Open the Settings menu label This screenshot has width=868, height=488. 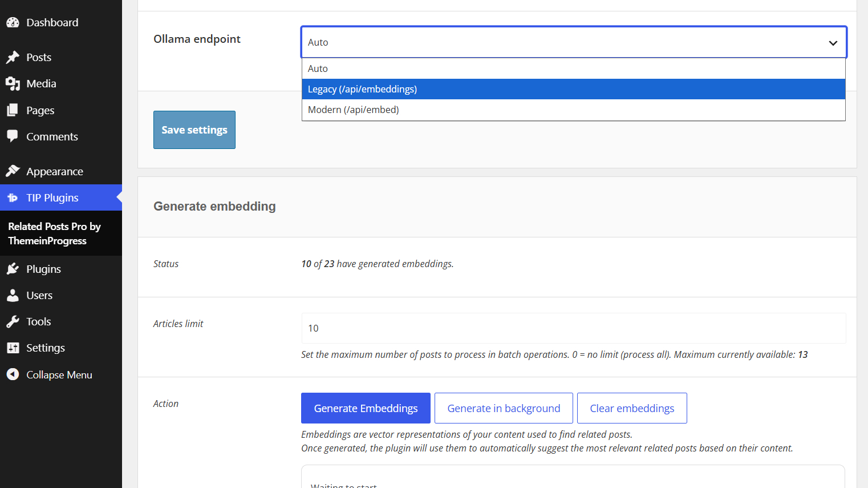46,348
